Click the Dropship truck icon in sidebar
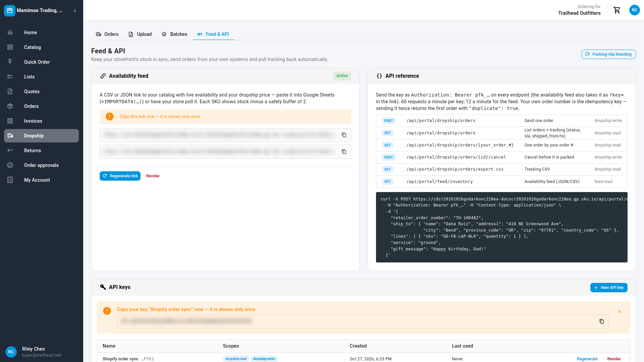Screen dimensions: 644x362 click(10, 136)
